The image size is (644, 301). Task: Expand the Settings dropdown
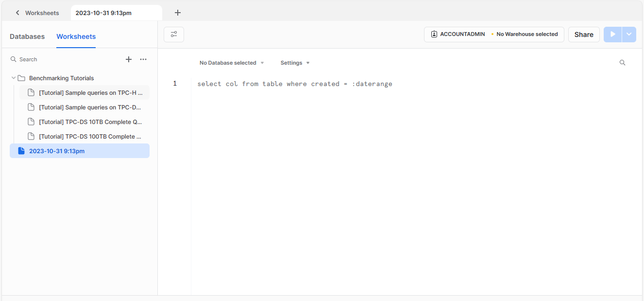(x=295, y=63)
